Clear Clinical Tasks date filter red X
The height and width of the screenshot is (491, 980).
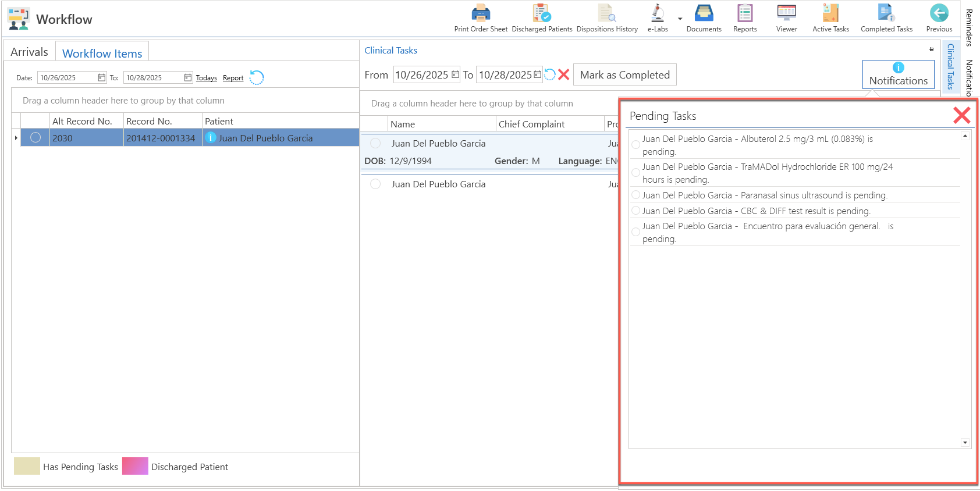pos(563,74)
